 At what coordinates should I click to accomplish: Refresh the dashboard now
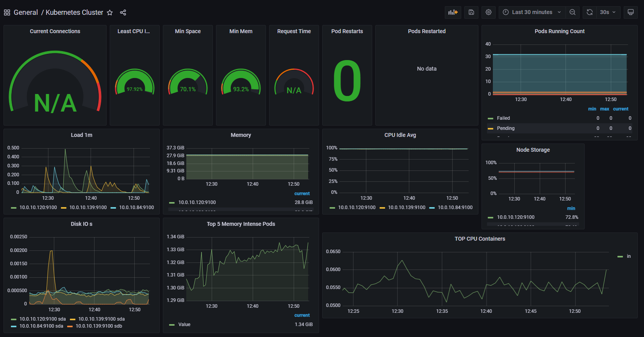pos(590,12)
